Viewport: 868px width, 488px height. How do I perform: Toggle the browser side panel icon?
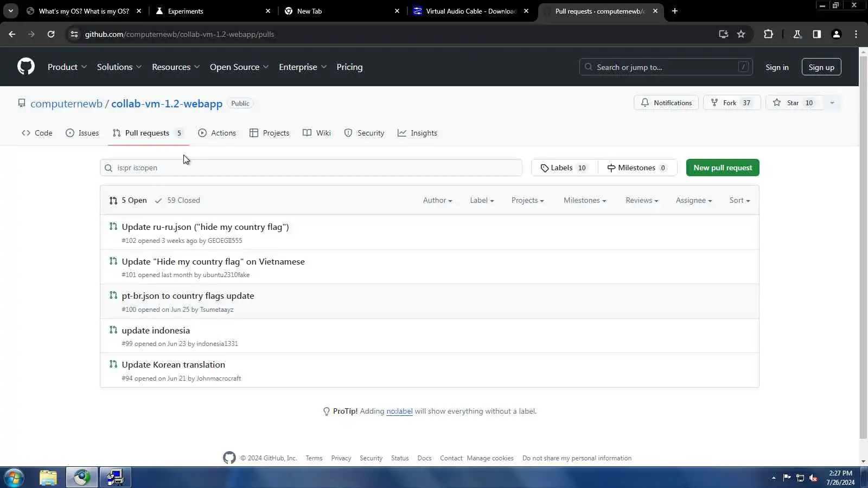coord(817,34)
